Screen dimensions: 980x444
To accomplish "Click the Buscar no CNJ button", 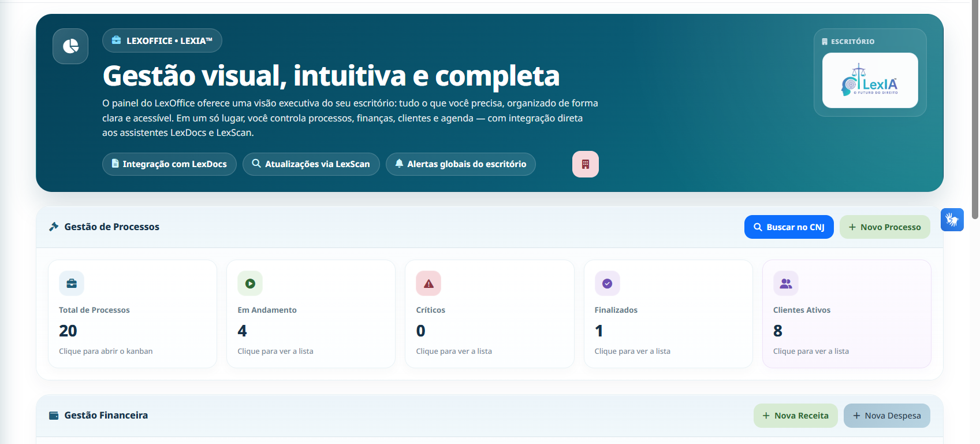I will coord(789,227).
